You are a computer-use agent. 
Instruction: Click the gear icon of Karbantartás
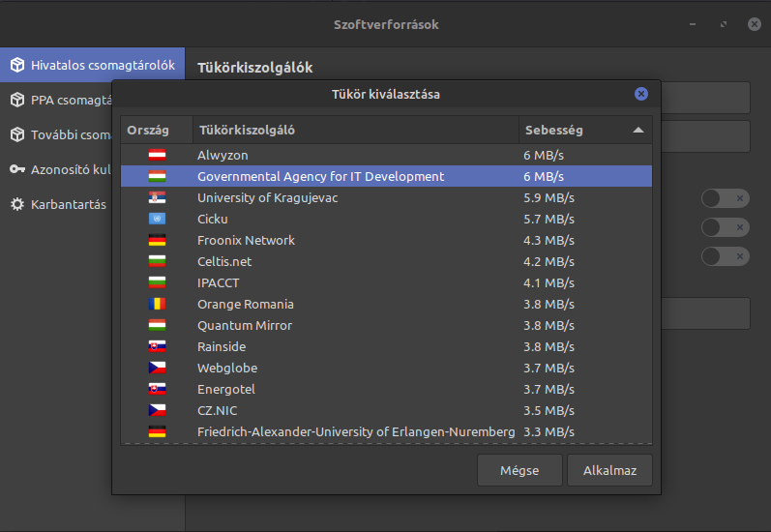point(17,204)
